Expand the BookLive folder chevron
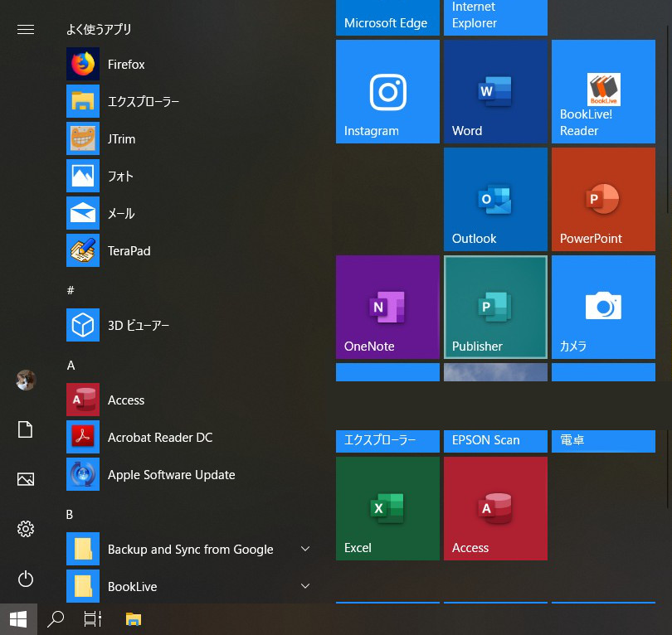The width and height of the screenshot is (672, 635). point(305,586)
